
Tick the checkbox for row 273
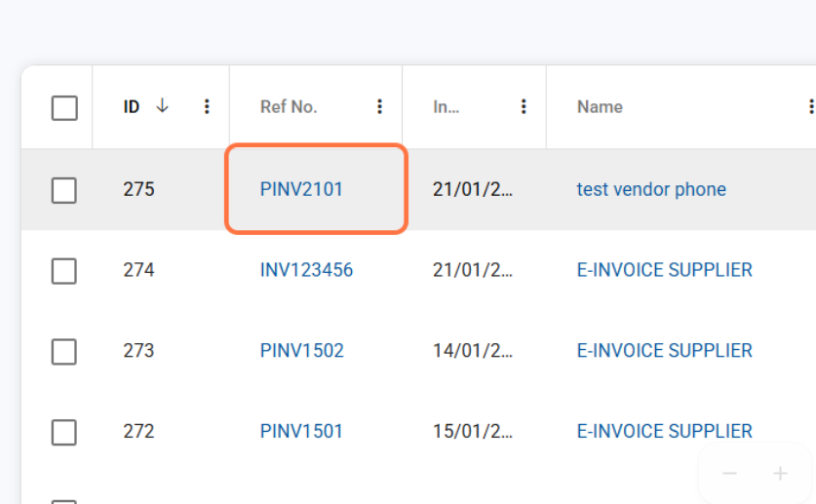64,352
